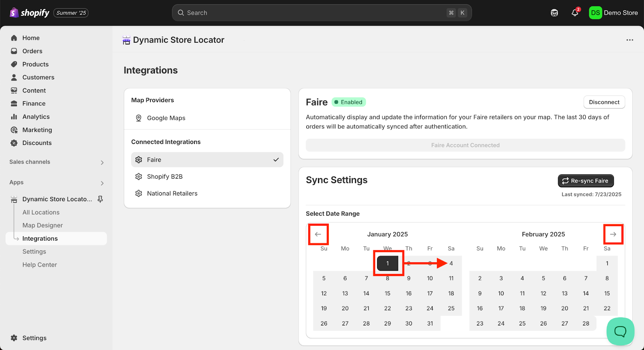This screenshot has width=644, height=350.
Task: Open All Locations in app submenu
Action: [x=41, y=212]
